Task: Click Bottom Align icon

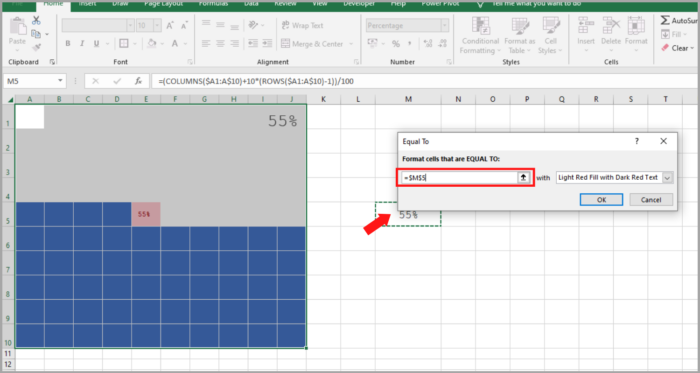Action: [234, 27]
